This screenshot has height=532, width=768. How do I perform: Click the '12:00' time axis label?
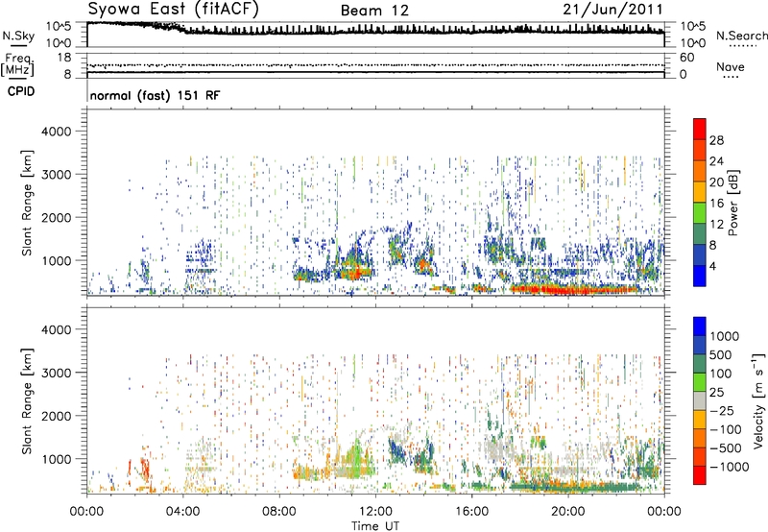375,512
